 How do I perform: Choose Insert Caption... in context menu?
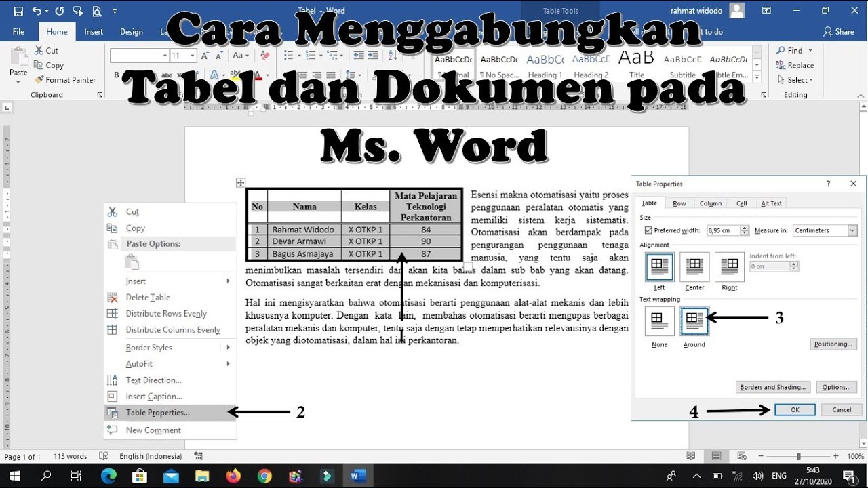pyautogui.click(x=170, y=396)
